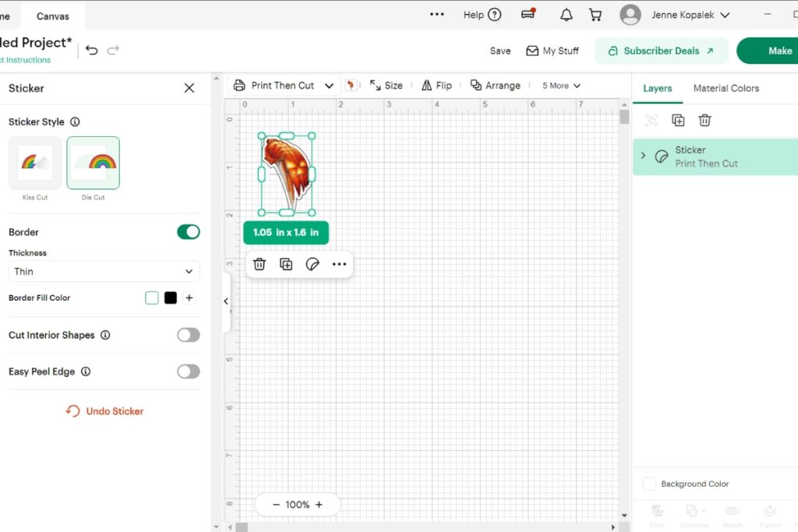Click the green Make button

(768, 51)
